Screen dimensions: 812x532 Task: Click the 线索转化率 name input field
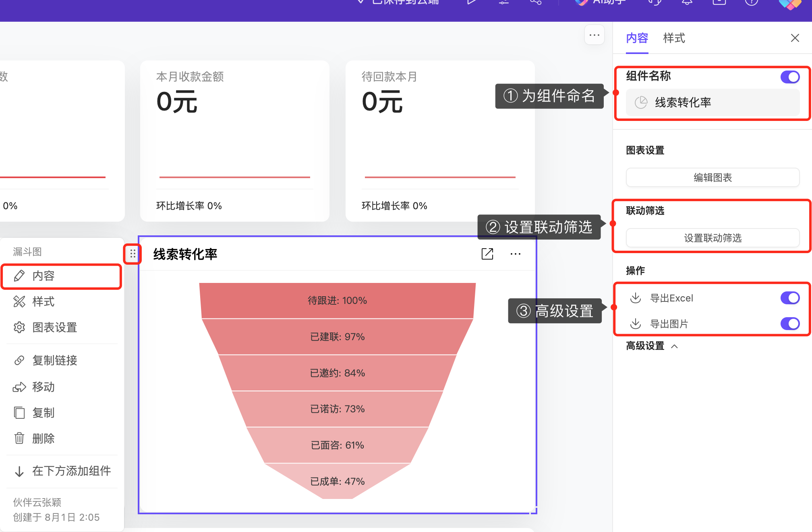click(x=713, y=102)
